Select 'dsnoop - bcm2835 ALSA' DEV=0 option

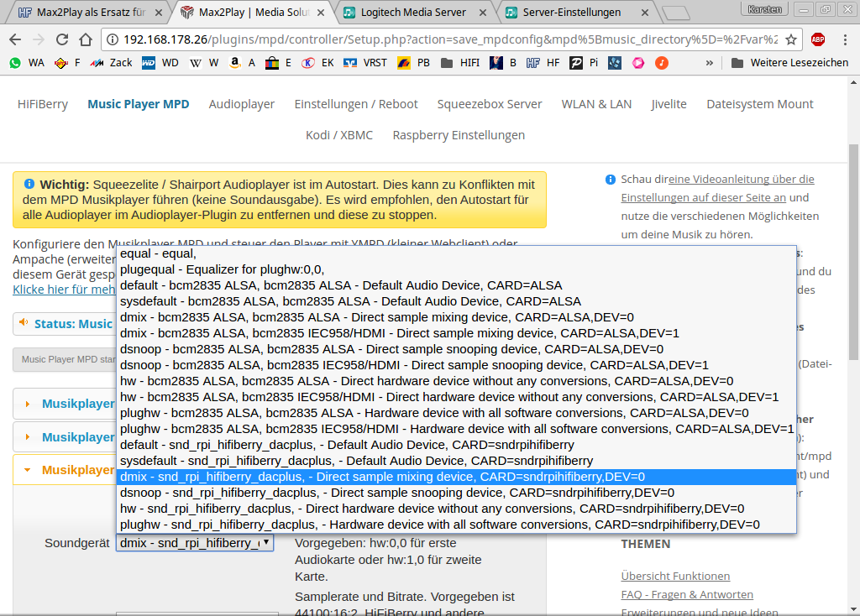tap(456, 349)
